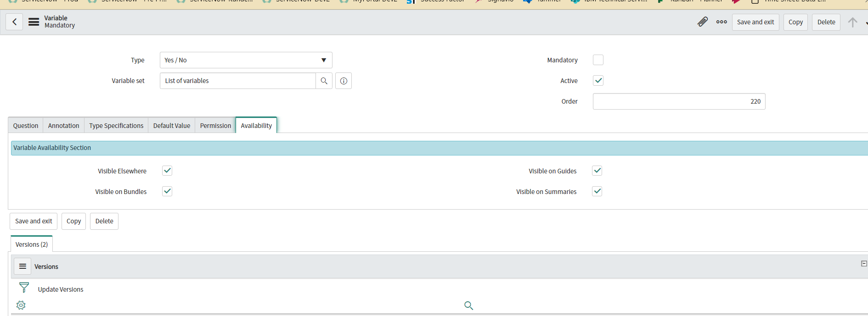Click the Delete button in the header
This screenshot has width=868, height=316.
(x=826, y=22)
